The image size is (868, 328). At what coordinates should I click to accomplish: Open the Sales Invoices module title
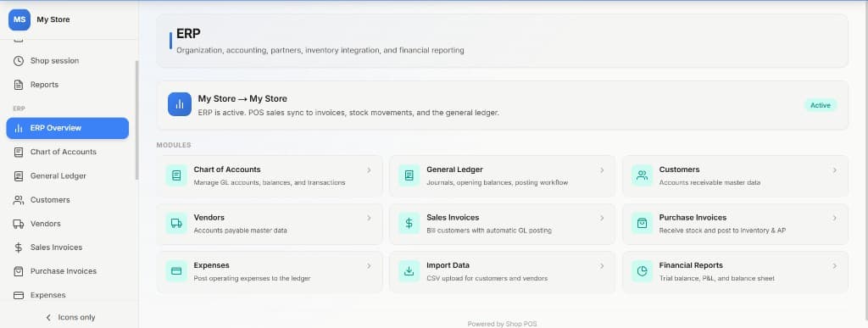pyautogui.click(x=453, y=218)
